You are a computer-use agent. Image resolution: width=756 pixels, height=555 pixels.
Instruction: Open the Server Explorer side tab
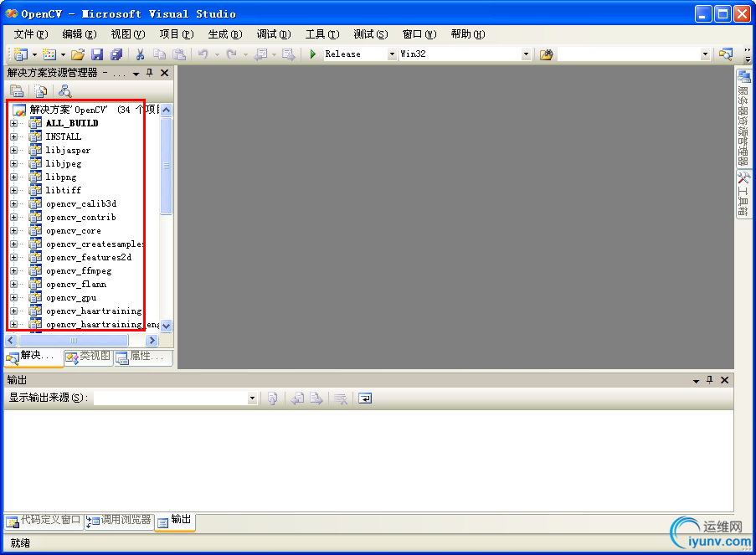click(743, 118)
